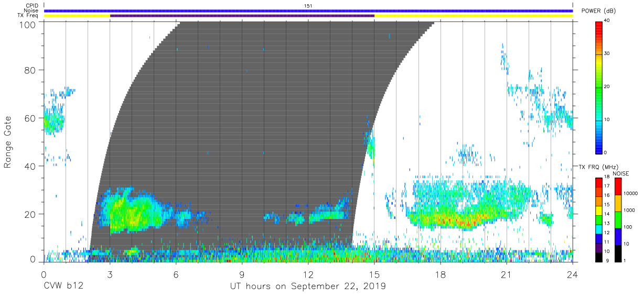
Task: Click the CPID value 151
Action: [308, 6]
